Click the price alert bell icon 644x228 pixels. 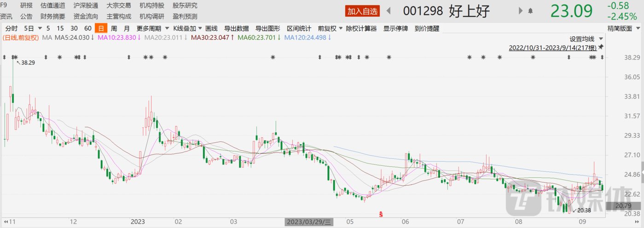pyautogui.click(x=530, y=11)
